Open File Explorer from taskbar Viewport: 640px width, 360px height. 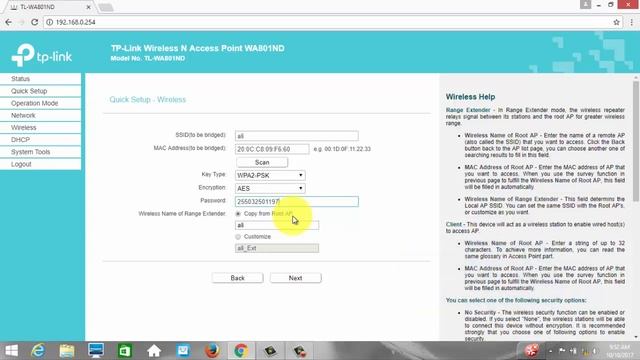click(67, 351)
